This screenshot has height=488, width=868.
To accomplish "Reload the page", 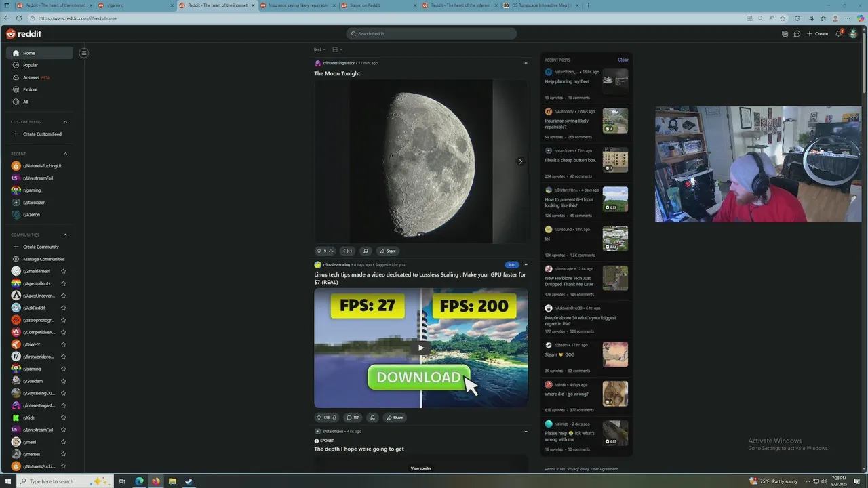I will [x=18, y=18].
